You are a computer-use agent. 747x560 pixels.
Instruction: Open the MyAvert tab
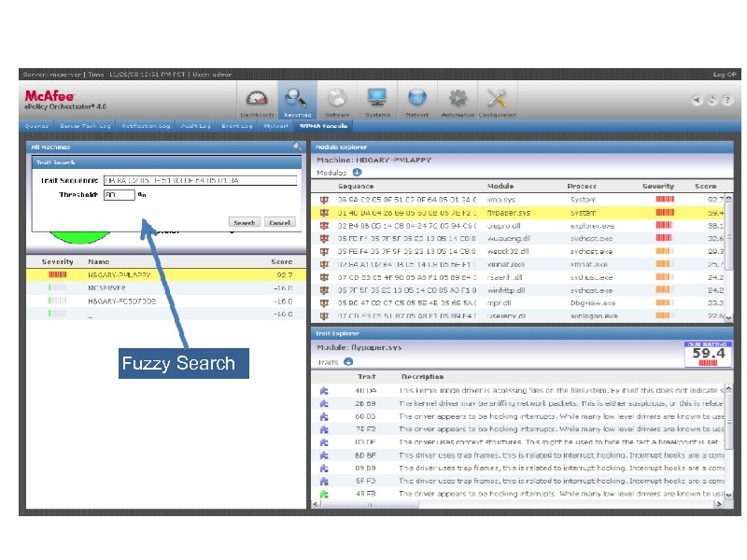click(275, 126)
